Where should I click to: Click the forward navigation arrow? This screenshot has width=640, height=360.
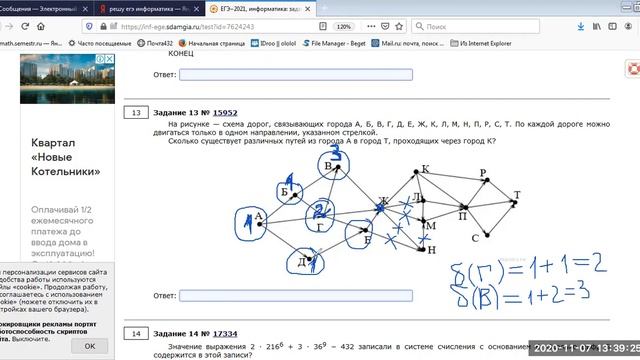pos(9,27)
